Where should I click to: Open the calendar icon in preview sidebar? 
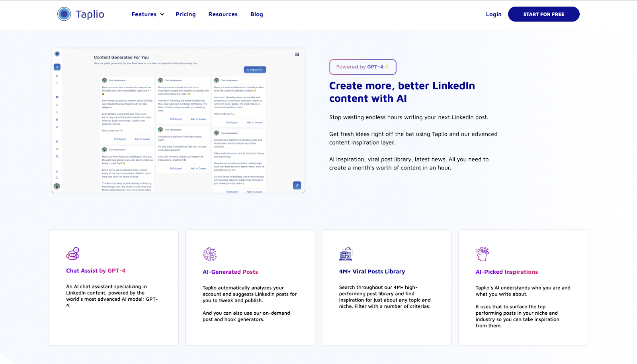coord(57,119)
